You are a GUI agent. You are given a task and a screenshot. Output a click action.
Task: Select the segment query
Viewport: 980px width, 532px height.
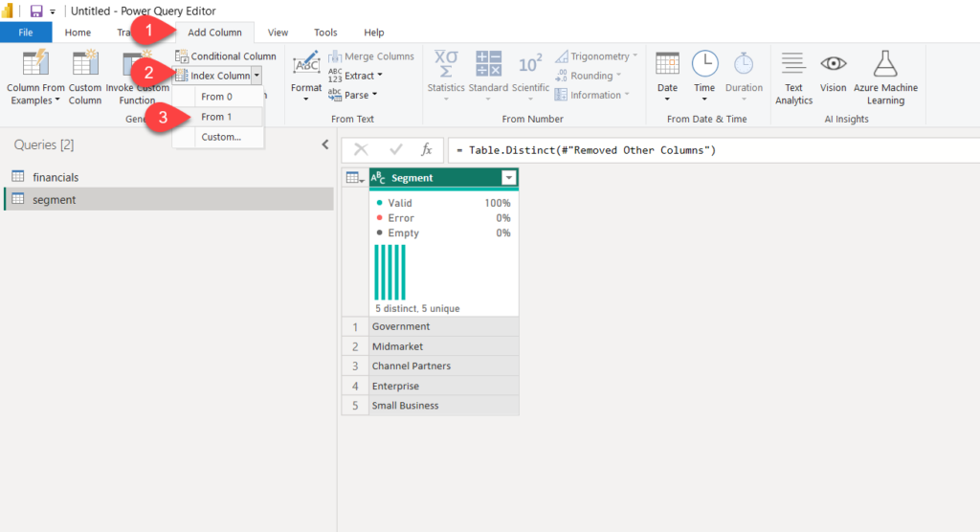[x=168, y=199]
